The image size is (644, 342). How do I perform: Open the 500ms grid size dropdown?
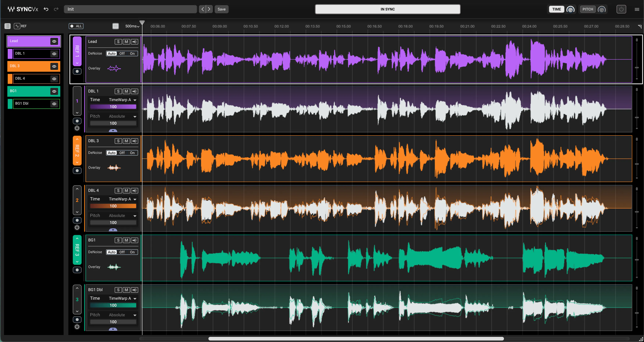point(132,26)
